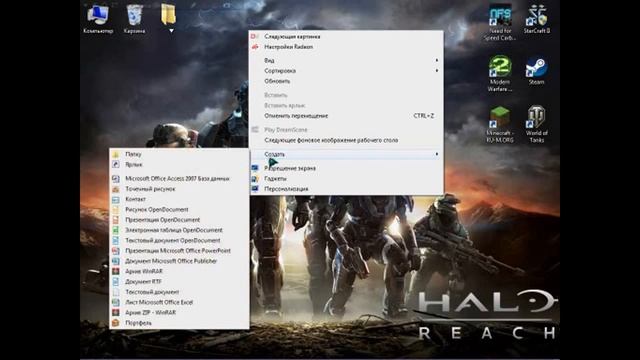The width and height of the screenshot is (640, 360).
Task: Open Разрешение экрана from the context menu
Action: (346, 168)
